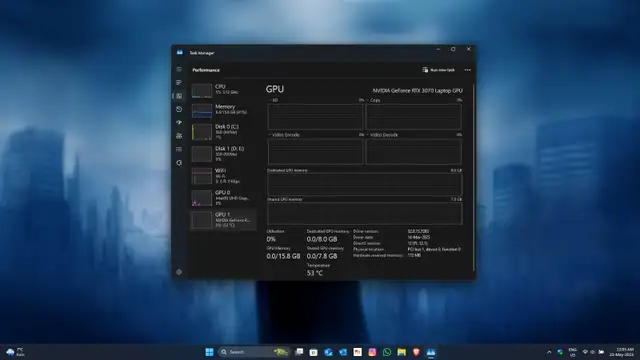Click the Performance page heading
Image resolution: width=640 pixels, height=360 pixels.
[206, 70]
